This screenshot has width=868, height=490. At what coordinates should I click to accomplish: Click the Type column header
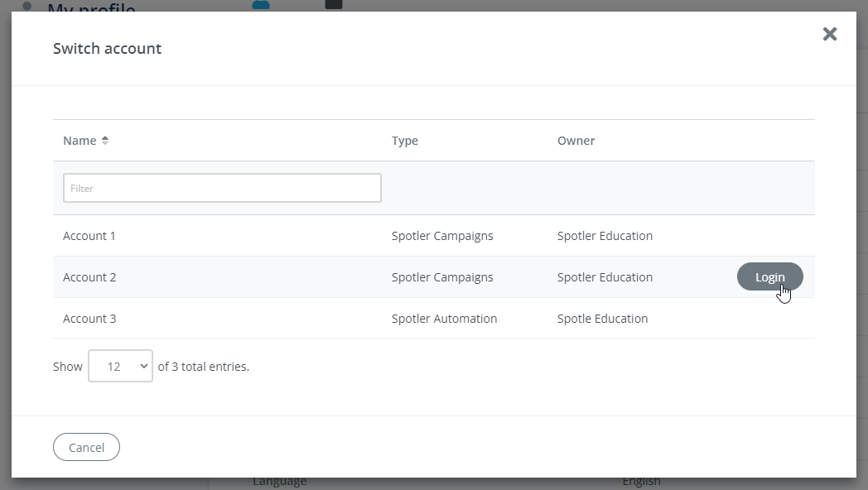point(404,141)
